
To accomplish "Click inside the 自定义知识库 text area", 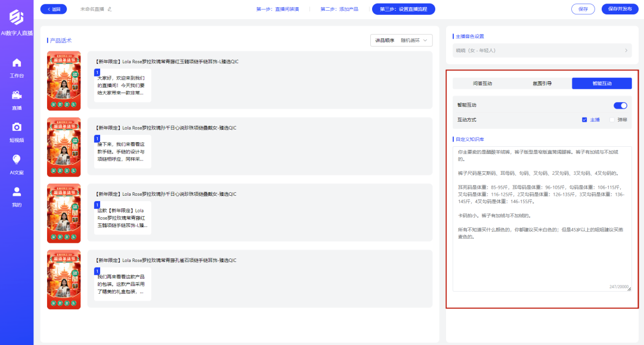I will point(542,219).
